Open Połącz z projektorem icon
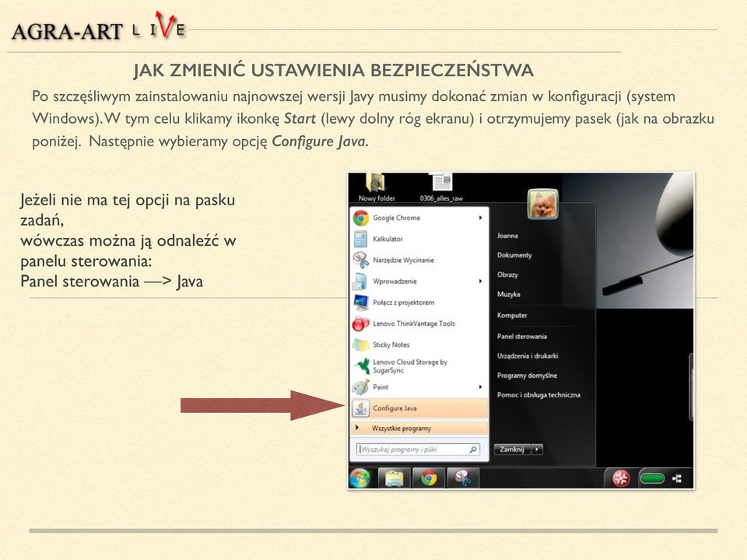Image resolution: width=747 pixels, height=560 pixels. coord(360,303)
